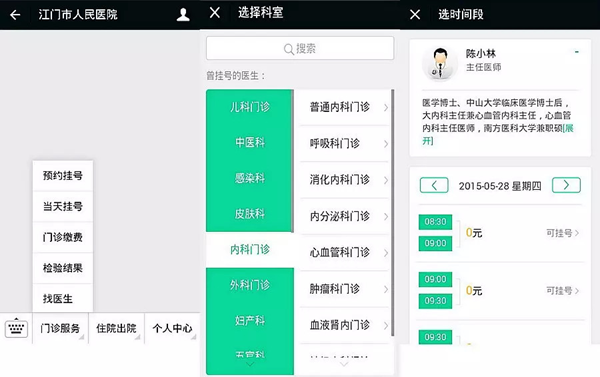The image size is (600, 377).
Task: Open 门诊服务 bottom menu
Action: [x=60, y=328]
